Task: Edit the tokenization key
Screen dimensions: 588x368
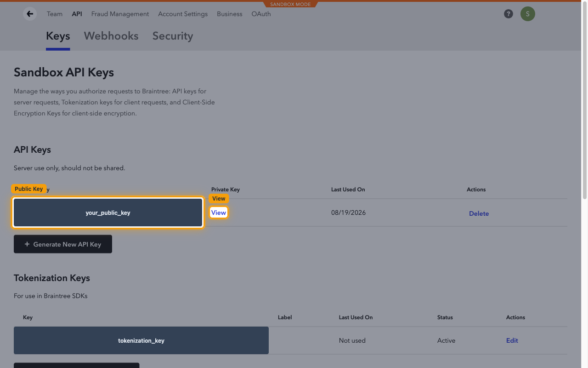Action: tap(512, 340)
